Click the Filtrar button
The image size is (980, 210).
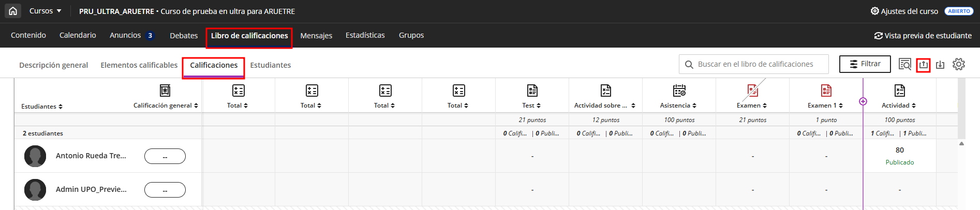[x=865, y=64]
